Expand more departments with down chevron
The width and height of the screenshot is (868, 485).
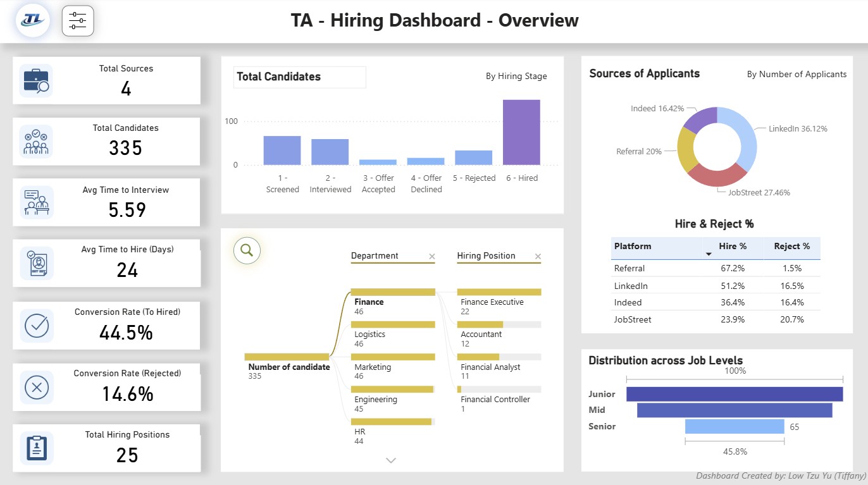pos(391,460)
